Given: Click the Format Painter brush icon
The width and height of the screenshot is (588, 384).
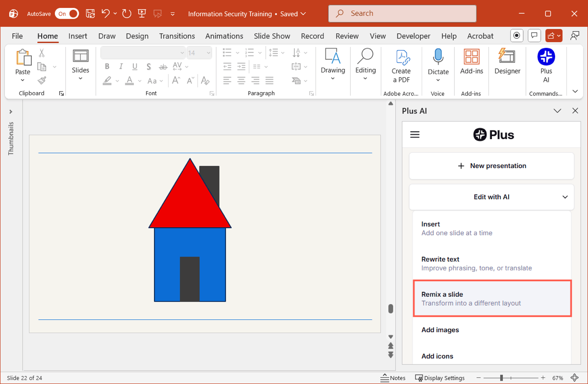Looking at the screenshot, I should pos(42,80).
